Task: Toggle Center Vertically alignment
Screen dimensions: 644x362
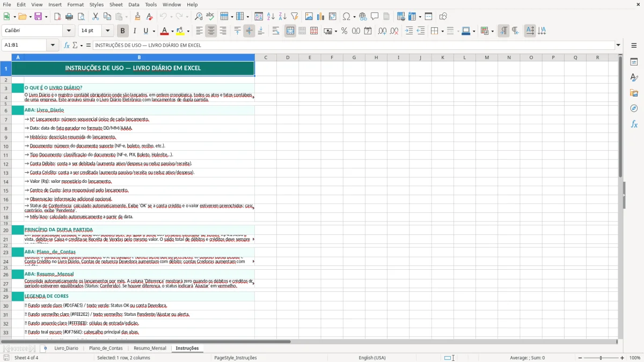Action: click(249, 31)
